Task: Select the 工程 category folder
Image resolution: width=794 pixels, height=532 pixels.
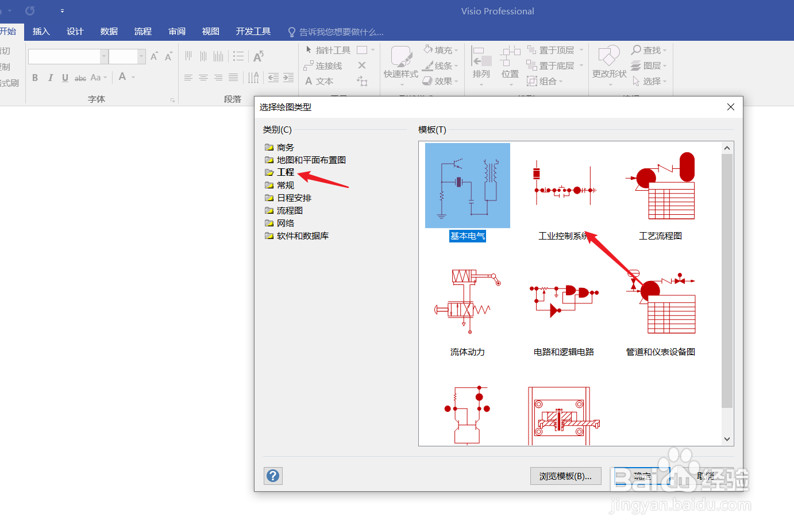Action: tap(279, 172)
